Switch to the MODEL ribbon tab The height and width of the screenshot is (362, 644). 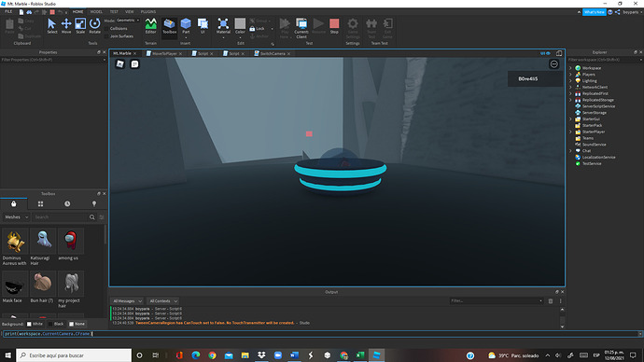pyautogui.click(x=96, y=12)
